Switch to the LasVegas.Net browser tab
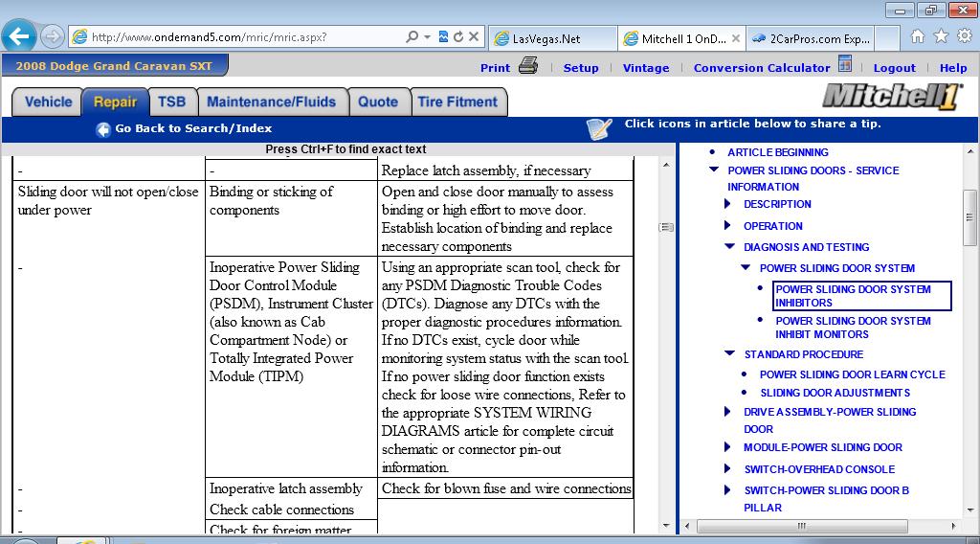Viewport: 980px width, 544px height. pyautogui.click(x=552, y=38)
